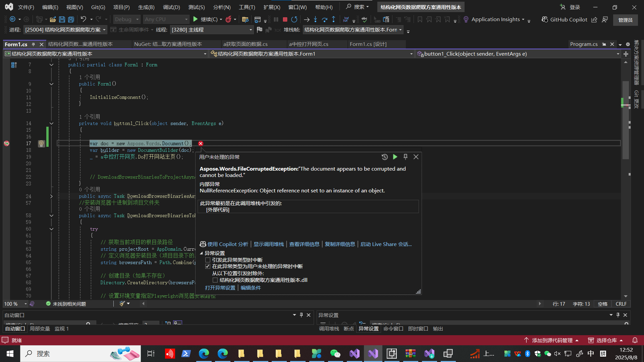Click the 显示调用堆栈 link
Image resolution: width=644 pixels, height=362 pixels.
coord(269,244)
